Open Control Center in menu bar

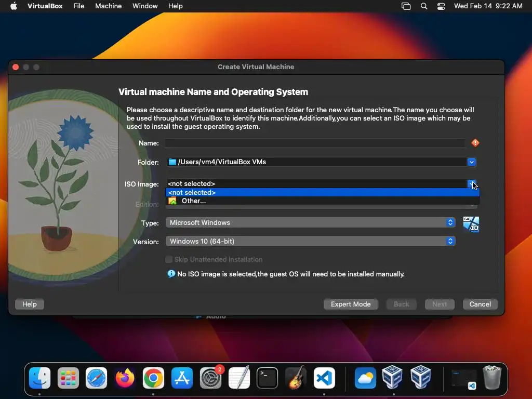click(441, 6)
